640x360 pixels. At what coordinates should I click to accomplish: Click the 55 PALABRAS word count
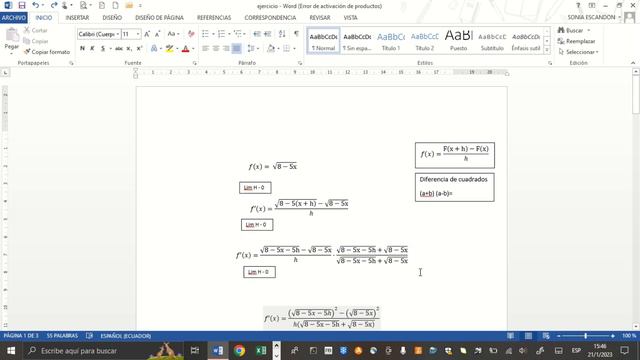tap(62, 336)
